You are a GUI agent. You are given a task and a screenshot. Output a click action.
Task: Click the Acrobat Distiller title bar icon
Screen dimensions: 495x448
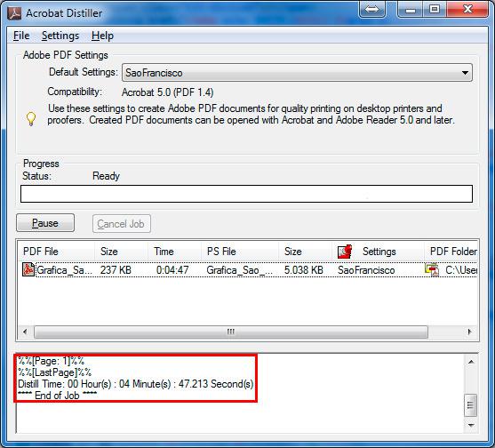click(14, 13)
